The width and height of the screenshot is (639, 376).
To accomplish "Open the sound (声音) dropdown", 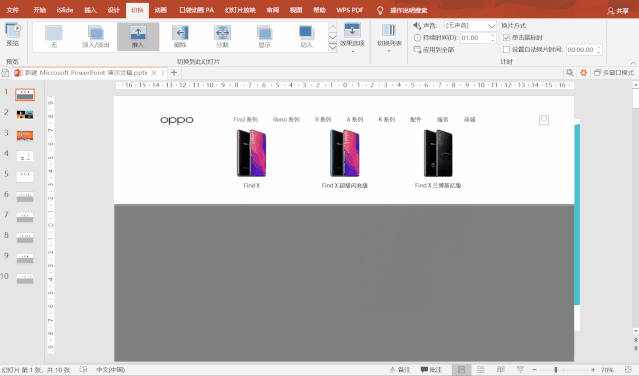I will pyautogui.click(x=470, y=26).
